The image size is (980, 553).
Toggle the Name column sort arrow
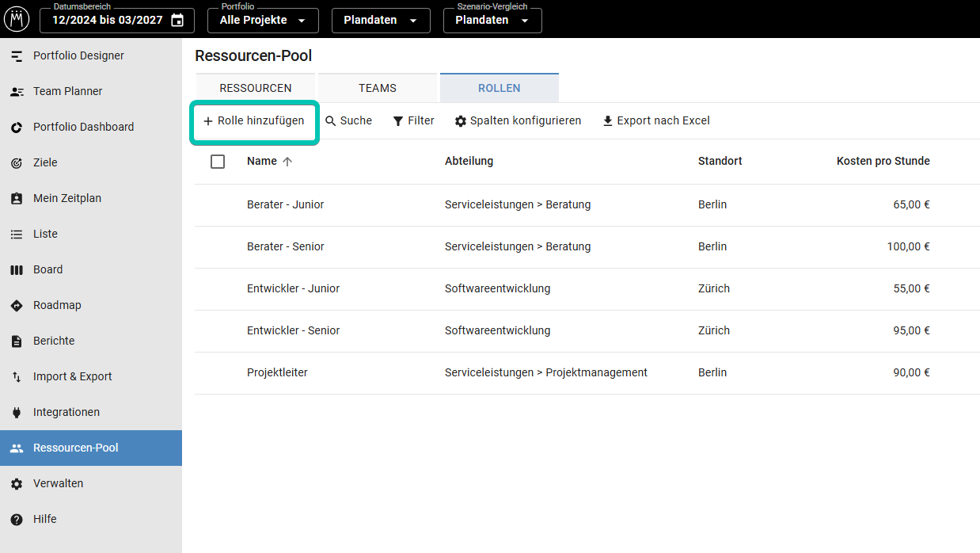click(287, 162)
